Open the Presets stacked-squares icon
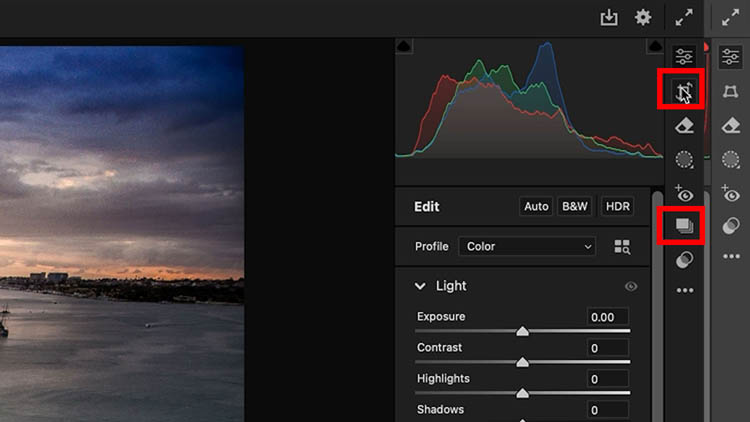This screenshot has width=750, height=422. pos(684,226)
